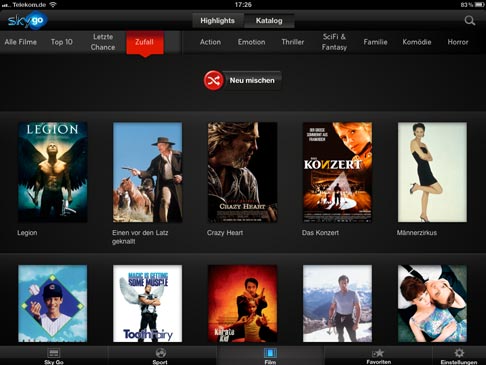Open the Sky Go bottom tab icon
The image size is (486, 365).
click(53, 353)
